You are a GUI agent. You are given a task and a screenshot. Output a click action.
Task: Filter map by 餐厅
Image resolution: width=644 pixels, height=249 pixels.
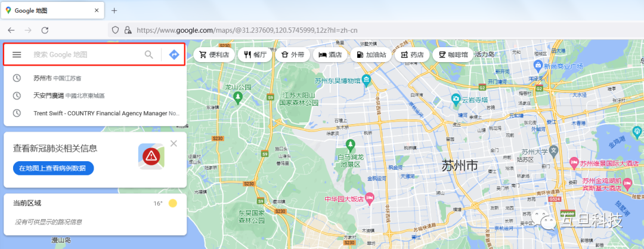coord(255,55)
